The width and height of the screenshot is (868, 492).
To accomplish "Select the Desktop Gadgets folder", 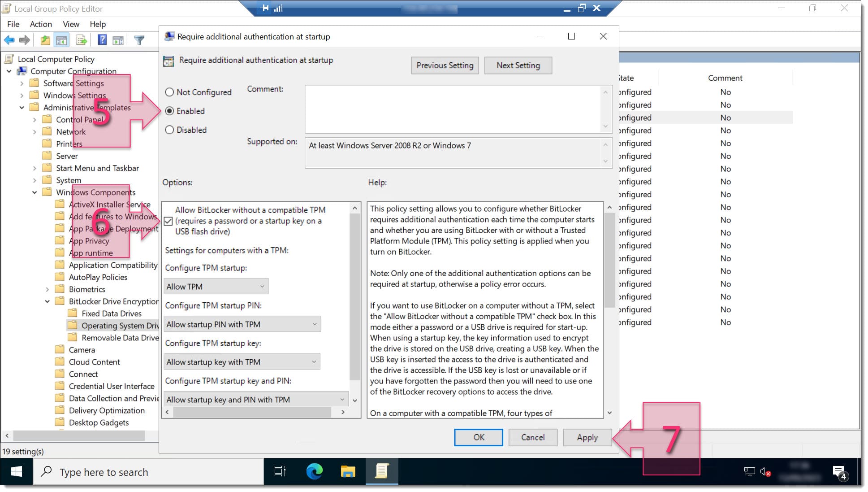I will coord(99,422).
